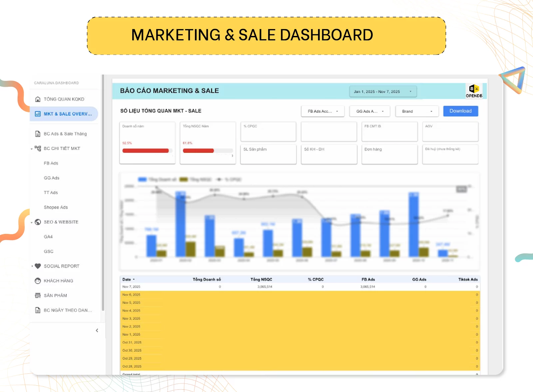Open the FB Ads Account dropdown
The image size is (533, 392).
(322, 111)
